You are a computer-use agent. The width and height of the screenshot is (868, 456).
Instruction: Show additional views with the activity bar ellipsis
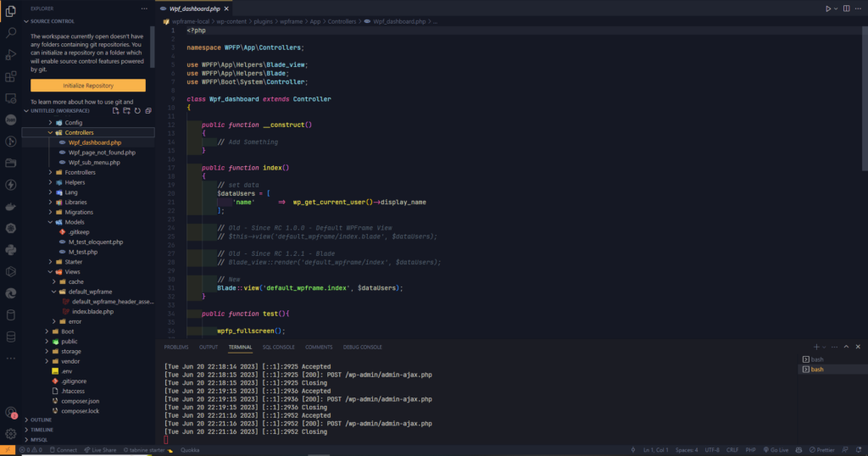point(10,359)
